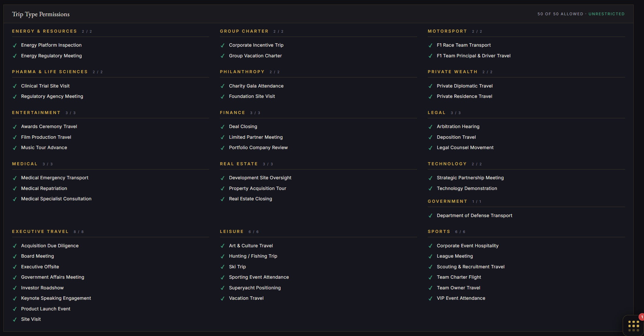Viewport: 644px width, 336px height.
Task: Select Investor Roadshow entry
Action: click(42, 288)
